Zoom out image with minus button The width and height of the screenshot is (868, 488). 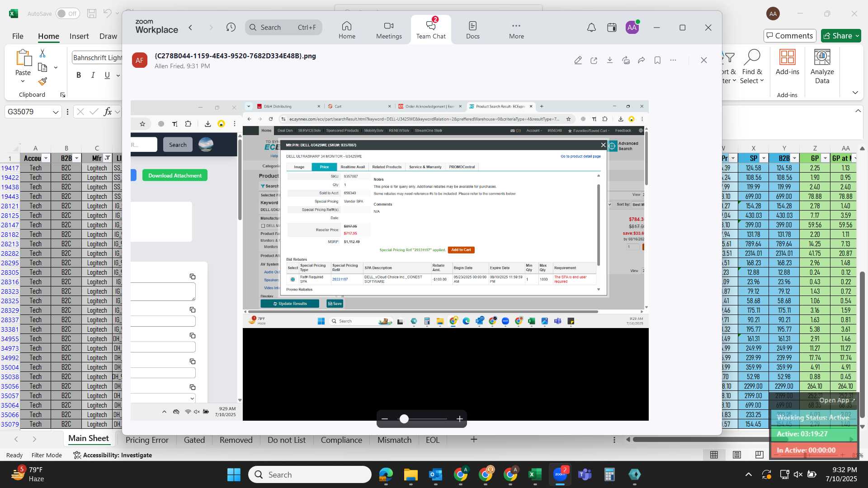coord(384,419)
